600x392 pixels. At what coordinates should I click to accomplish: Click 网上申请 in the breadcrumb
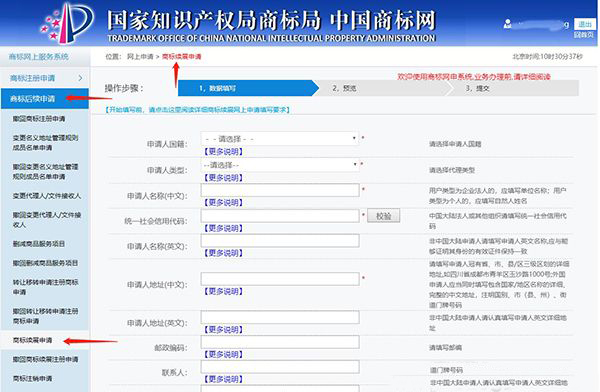[140, 57]
